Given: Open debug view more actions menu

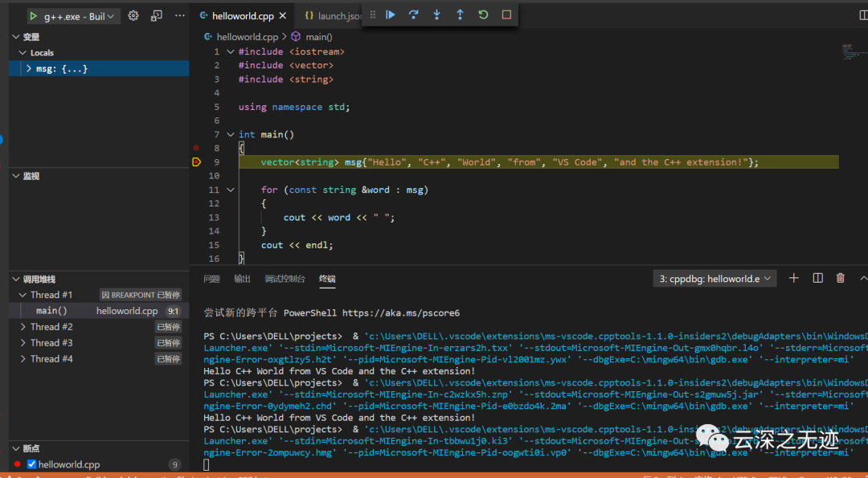Looking at the screenshot, I should coord(180,16).
